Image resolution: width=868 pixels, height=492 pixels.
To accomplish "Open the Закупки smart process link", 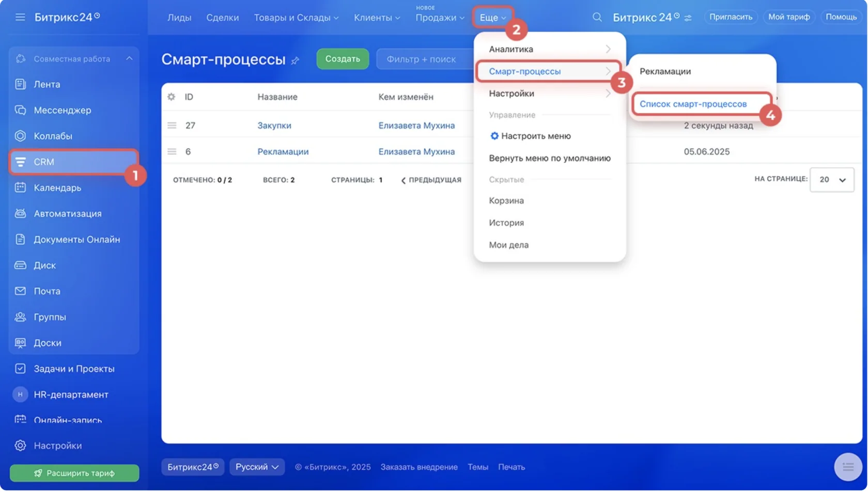I will pyautogui.click(x=274, y=125).
